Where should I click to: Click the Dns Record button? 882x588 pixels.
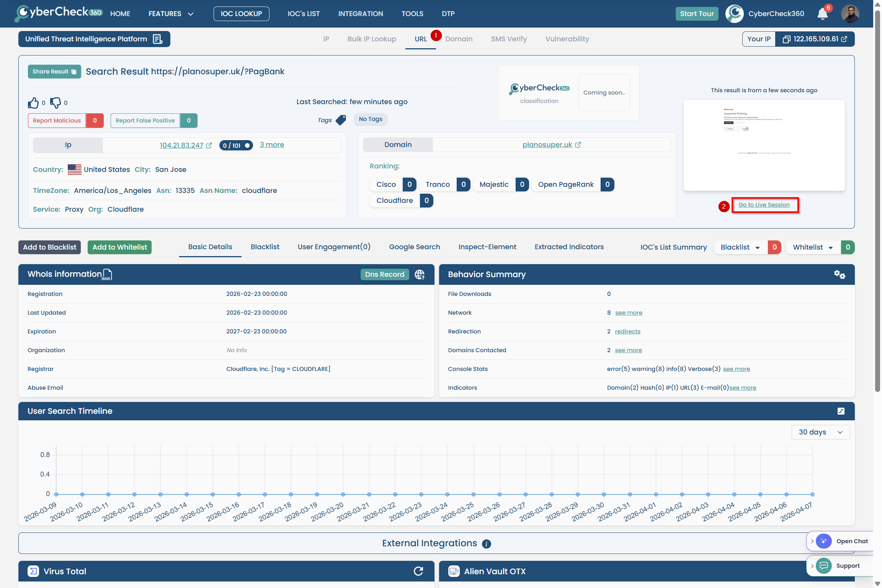coord(385,274)
